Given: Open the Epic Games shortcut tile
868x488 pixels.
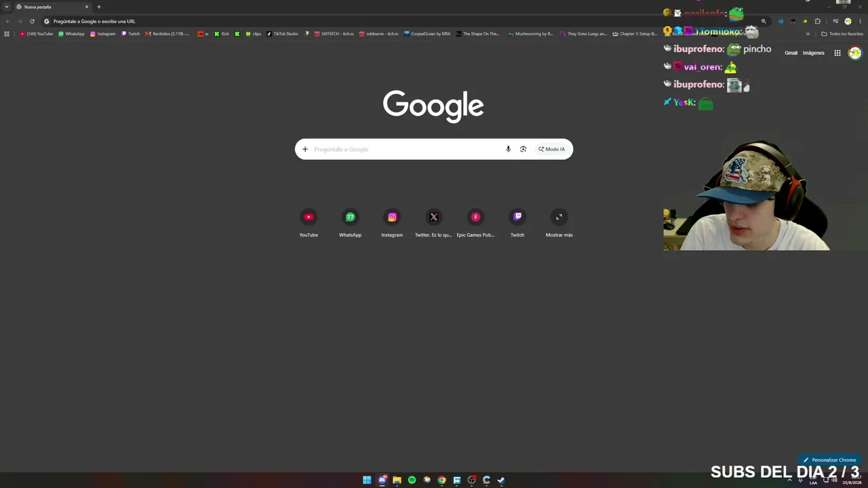Looking at the screenshot, I should pyautogui.click(x=475, y=222).
